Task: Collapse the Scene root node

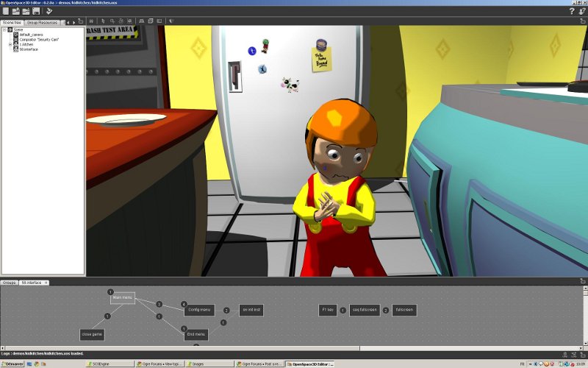Action: [4, 29]
